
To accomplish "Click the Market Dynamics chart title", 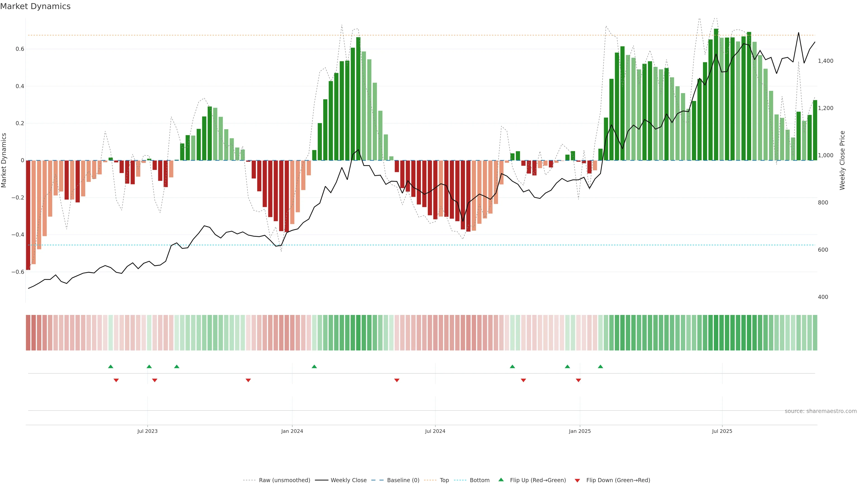I will click(35, 6).
